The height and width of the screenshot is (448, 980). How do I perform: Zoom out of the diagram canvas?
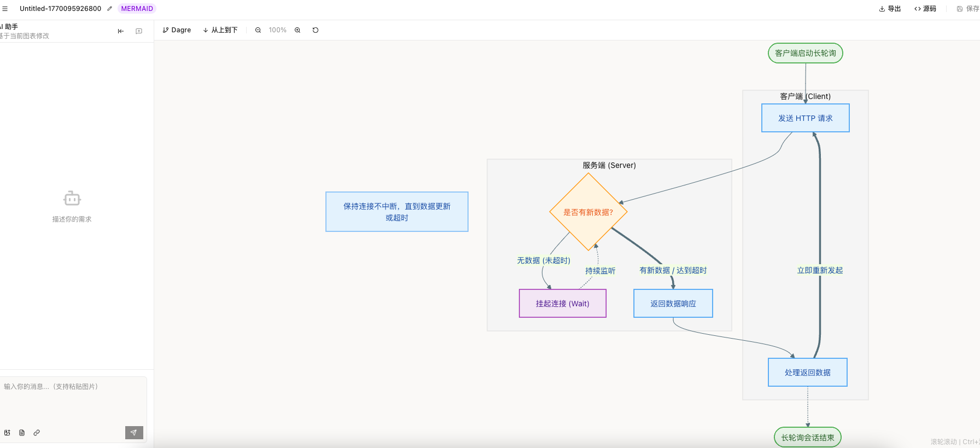tap(258, 30)
